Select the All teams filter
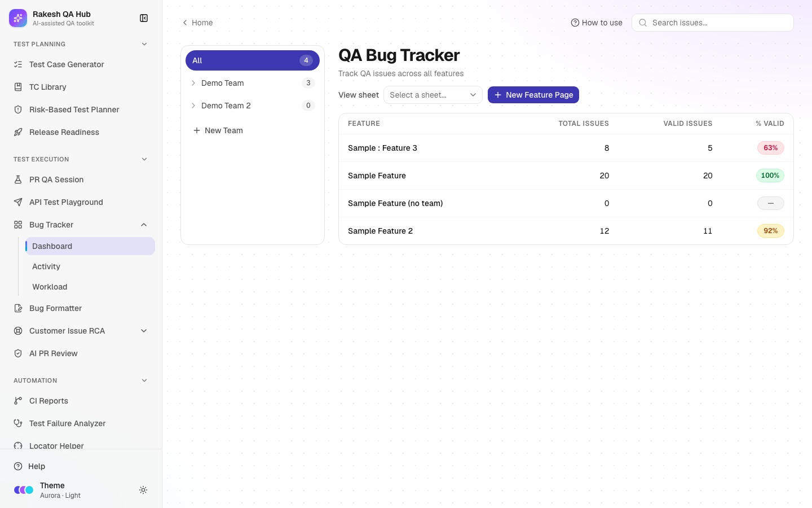 point(253,60)
